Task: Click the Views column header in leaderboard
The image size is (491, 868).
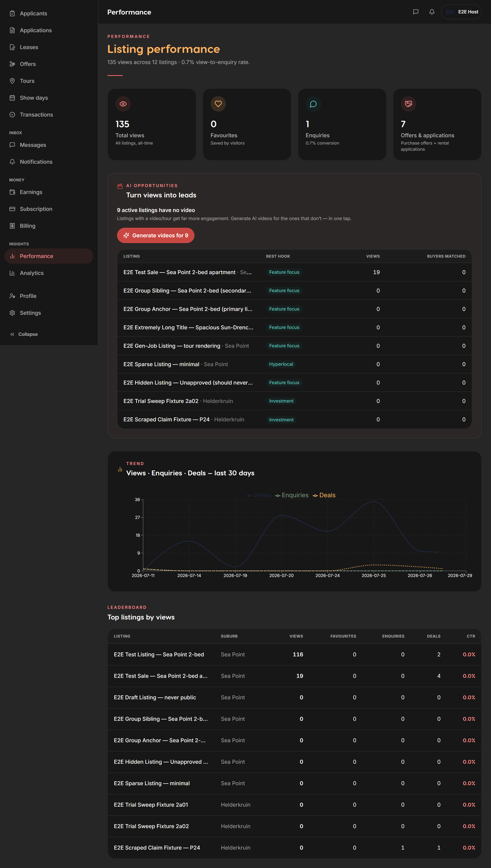Action: [x=296, y=636]
